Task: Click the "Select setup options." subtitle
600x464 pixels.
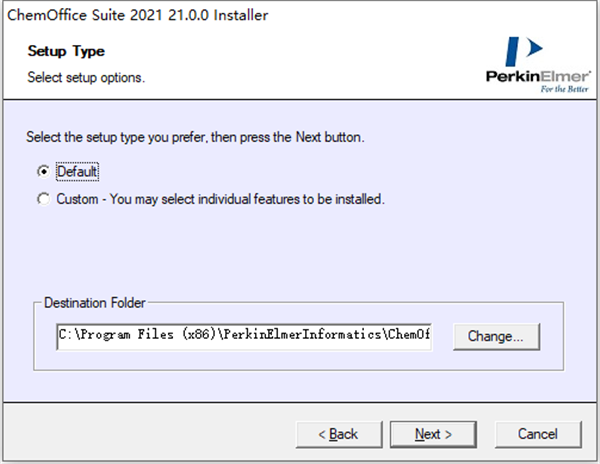Action: [86, 78]
